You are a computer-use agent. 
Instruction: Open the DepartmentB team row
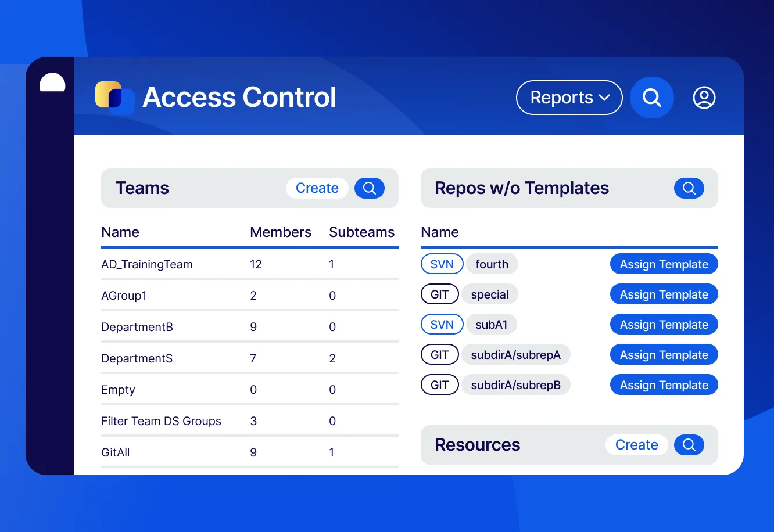(x=250, y=327)
